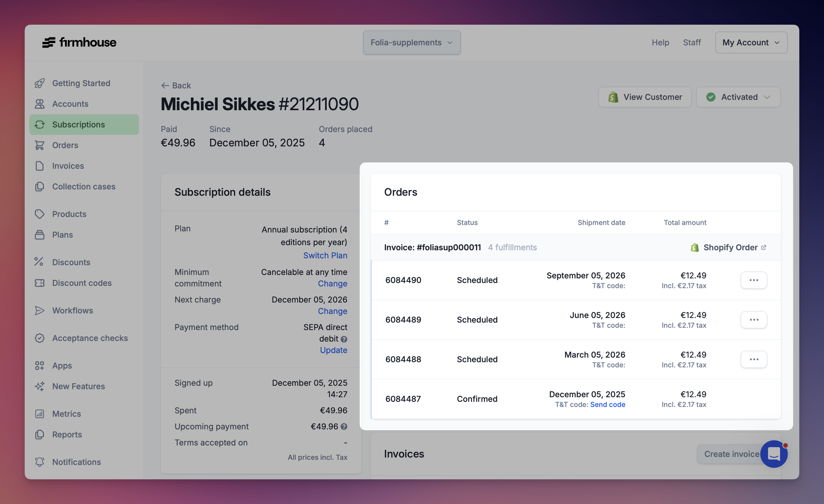The image size is (824, 504).
Task: Click the SEPA direct debit help icon
Action: coord(344,339)
